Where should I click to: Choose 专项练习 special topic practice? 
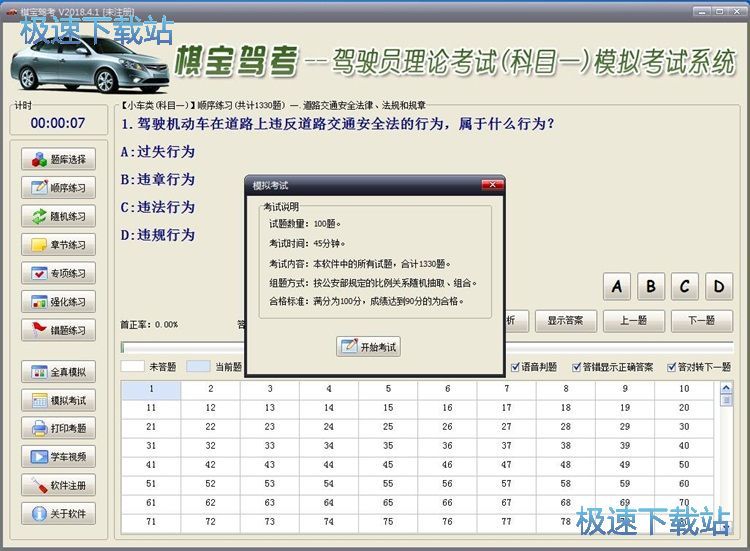(58, 273)
